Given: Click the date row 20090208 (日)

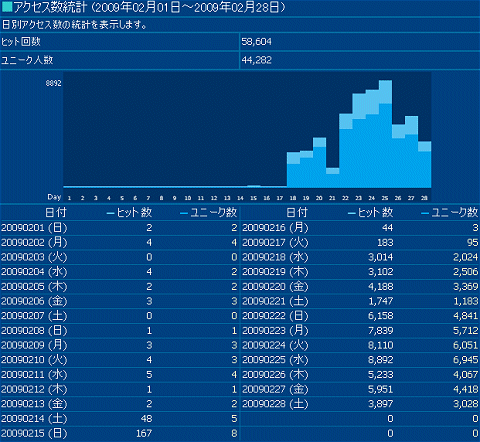Looking at the screenshot, I should click(x=34, y=330).
